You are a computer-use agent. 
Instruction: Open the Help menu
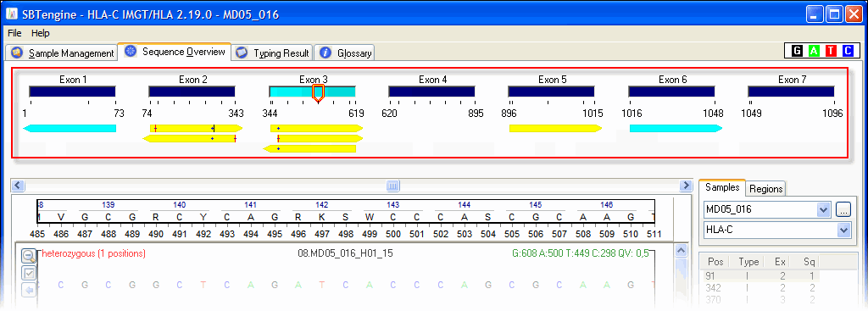click(41, 33)
